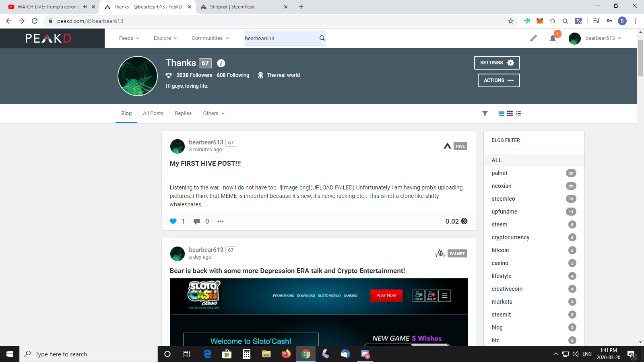Switch to card list view layout
This screenshot has width=644, height=362.
tap(501, 113)
